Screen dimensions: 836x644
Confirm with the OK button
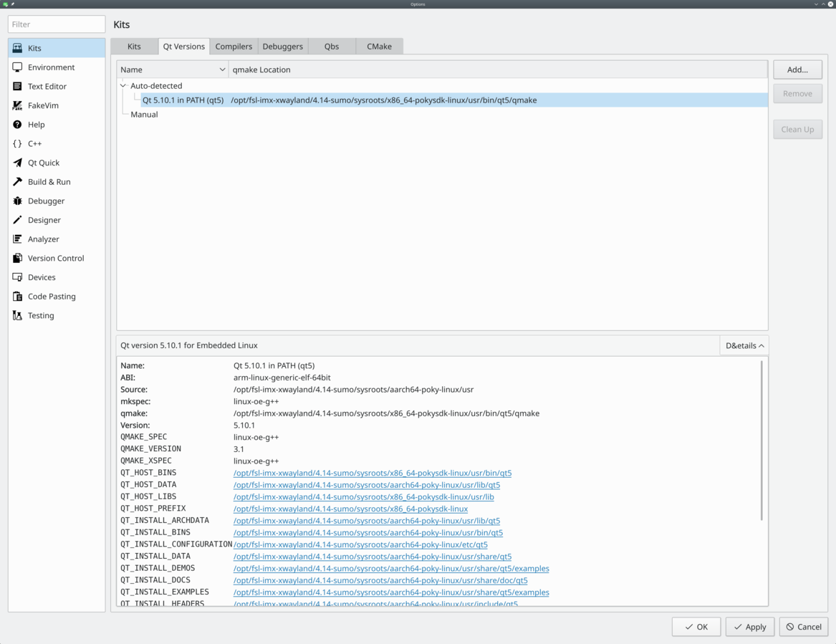coord(696,627)
